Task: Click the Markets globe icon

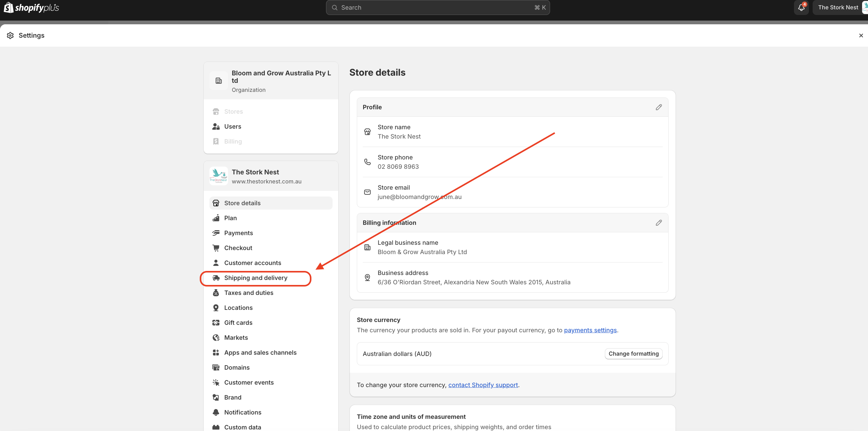Action: coord(216,338)
